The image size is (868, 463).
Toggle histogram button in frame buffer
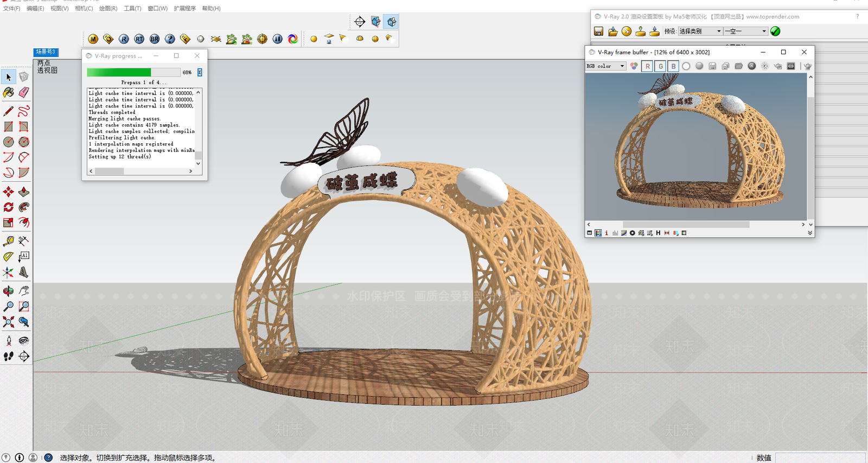[x=615, y=233]
